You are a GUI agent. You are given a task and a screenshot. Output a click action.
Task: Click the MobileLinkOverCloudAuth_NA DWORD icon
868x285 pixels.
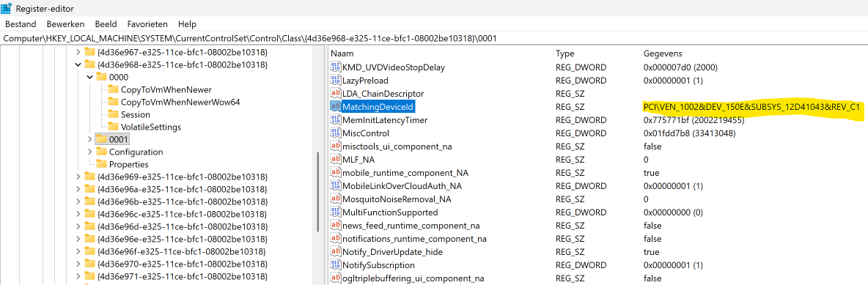click(336, 185)
